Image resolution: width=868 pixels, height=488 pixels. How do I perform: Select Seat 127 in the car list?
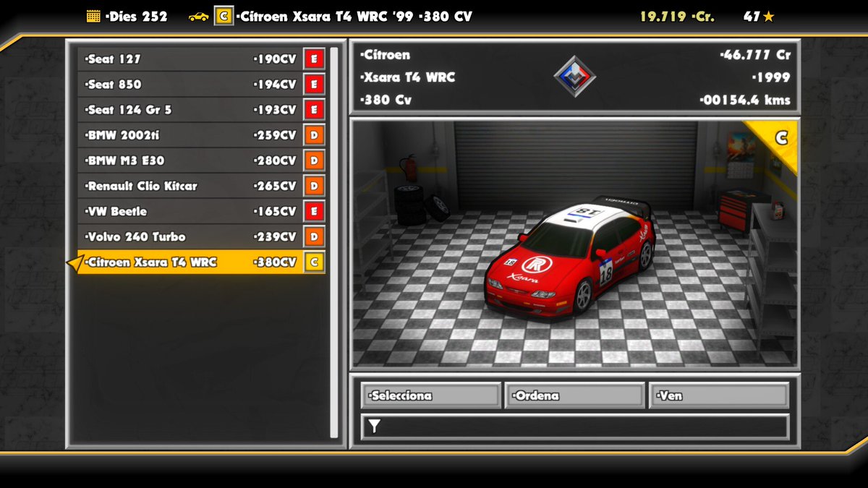tap(201, 59)
